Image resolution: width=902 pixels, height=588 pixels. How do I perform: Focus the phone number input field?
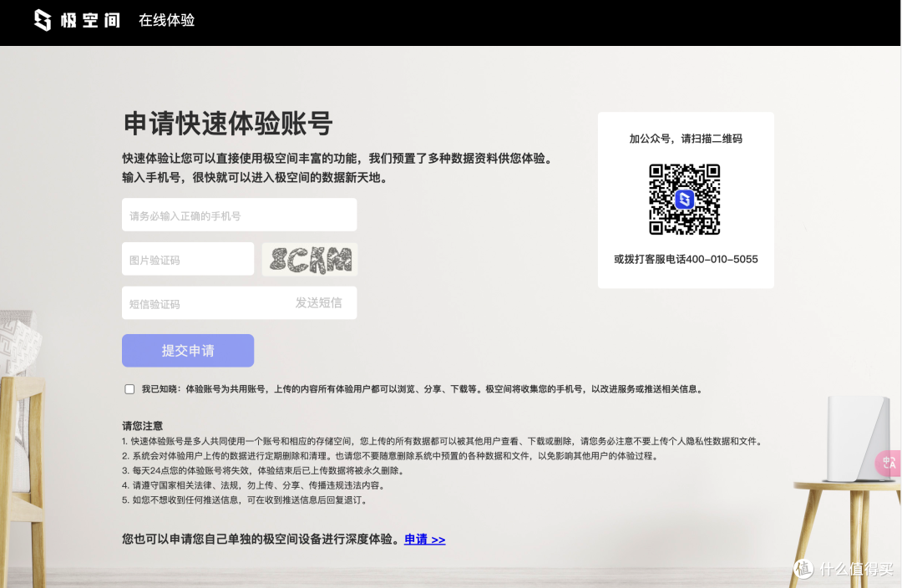(240, 215)
